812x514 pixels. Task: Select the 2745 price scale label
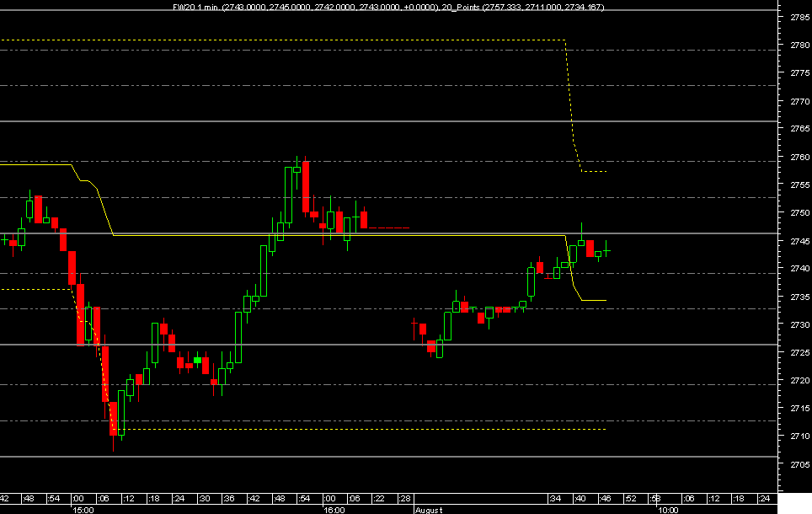[x=799, y=241]
